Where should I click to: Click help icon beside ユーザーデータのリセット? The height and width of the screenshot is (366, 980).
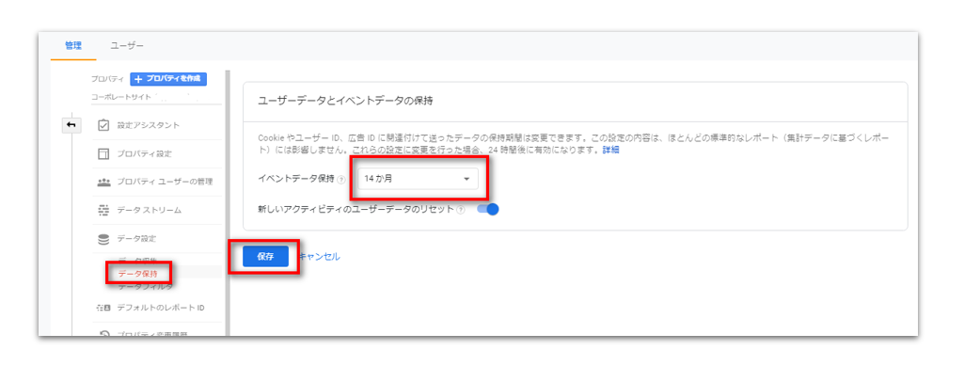pos(461,210)
